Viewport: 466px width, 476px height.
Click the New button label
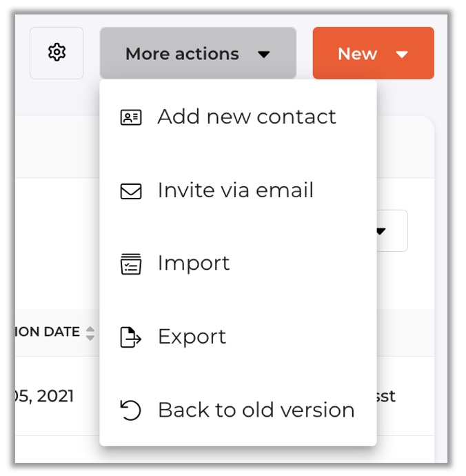point(358,54)
